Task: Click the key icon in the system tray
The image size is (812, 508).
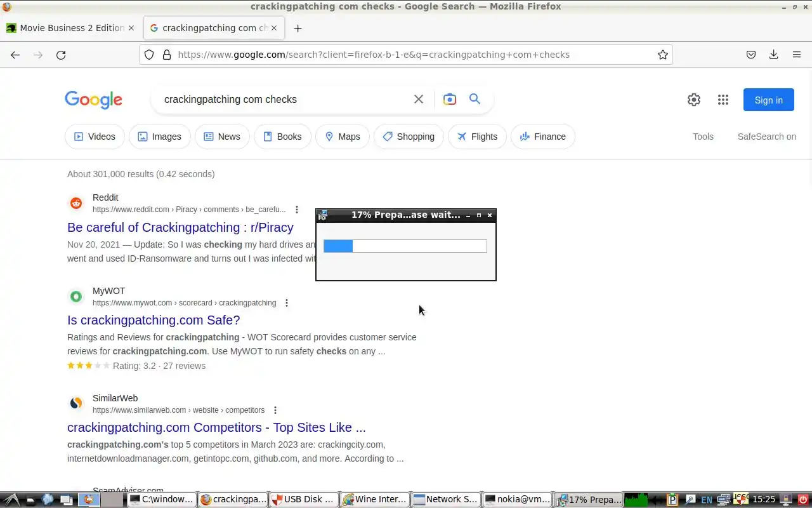Action: click(690, 500)
